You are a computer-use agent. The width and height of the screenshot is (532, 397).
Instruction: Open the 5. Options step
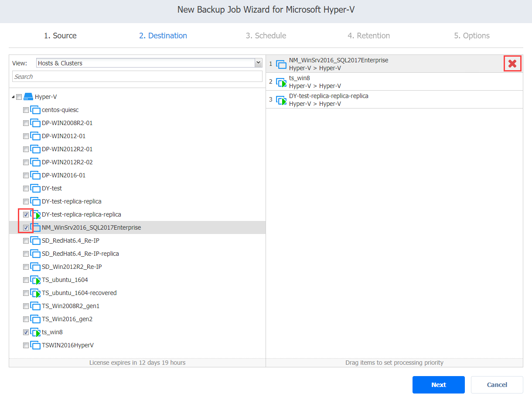(x=472, y=36)
